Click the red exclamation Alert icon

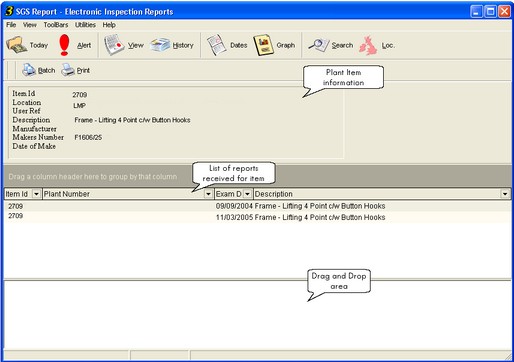pyautogui.click(x=64, y=45)
